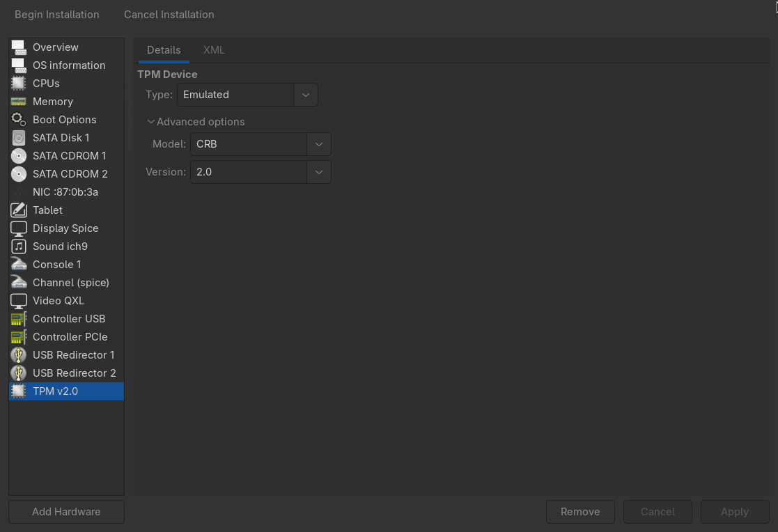The height and width of the screenshot is (532, 778).
Task: Select the SATA Disk 1 device
Action: pyautogui.click(x=59, y=137)
